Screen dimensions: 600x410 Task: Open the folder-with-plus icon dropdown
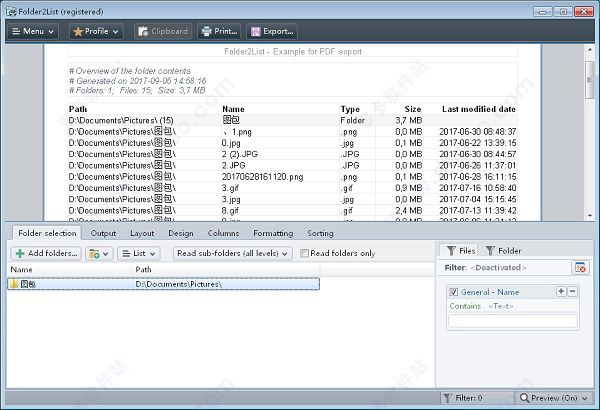tap(99, 253)
